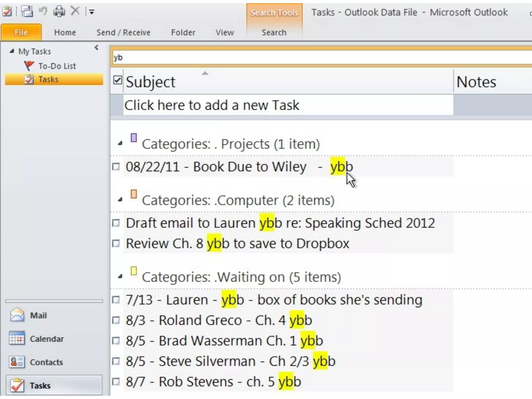The height and width of the screenshot is (399, 532).
Task: Open the Contacts navigation icon
Action: (x=17, y=362)
